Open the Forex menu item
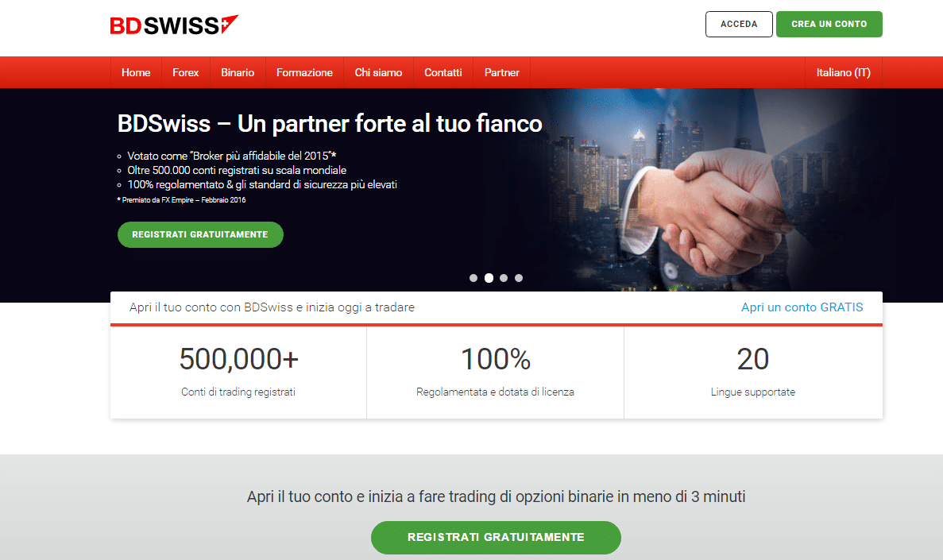Viewport: 943px width, 560px height. [x=185, y=72]
